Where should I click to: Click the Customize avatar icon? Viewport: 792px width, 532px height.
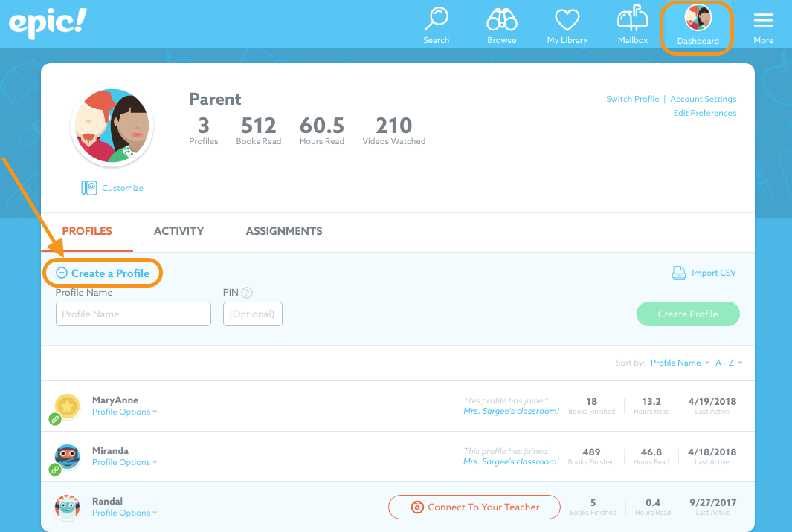click(x=89, y=188)
